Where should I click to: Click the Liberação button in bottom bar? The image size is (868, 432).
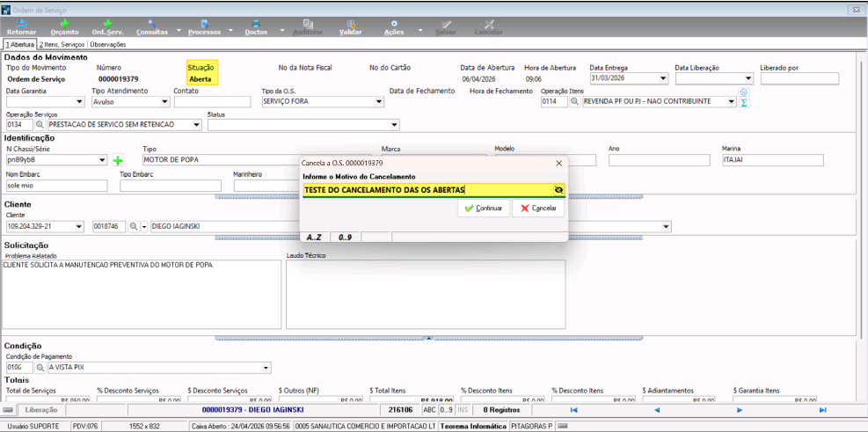point(41,410)
